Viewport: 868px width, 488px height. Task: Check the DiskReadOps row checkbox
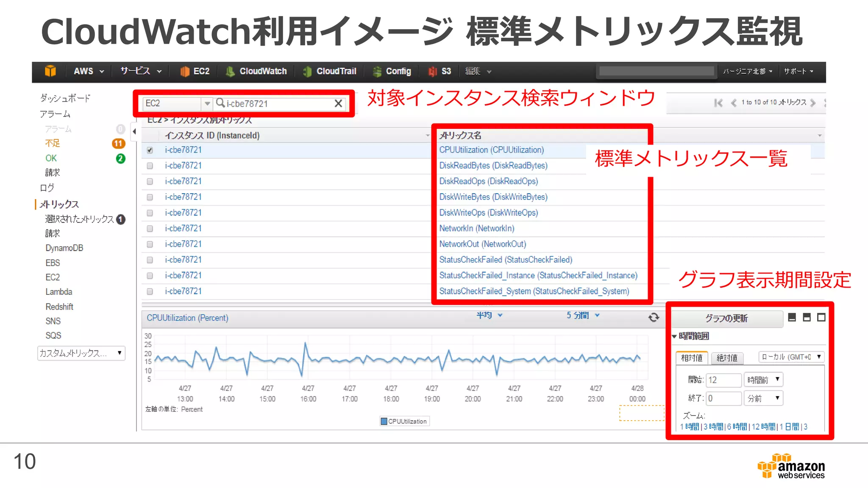click(x=150, y=182)
